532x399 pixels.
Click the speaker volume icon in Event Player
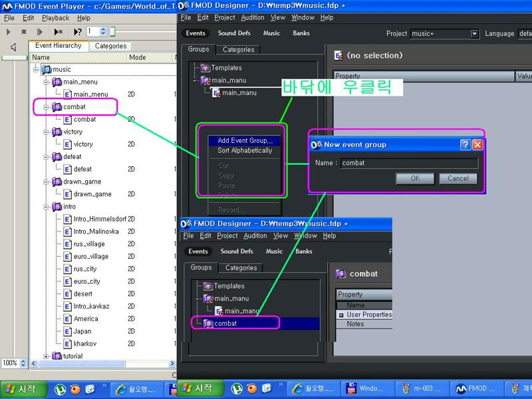click(x=13, y=47)
